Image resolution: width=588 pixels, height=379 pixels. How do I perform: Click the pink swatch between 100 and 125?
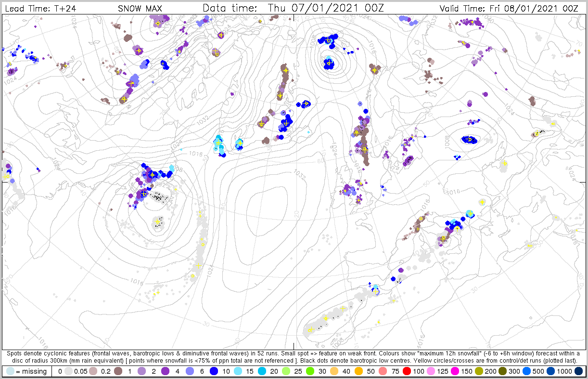click(431, 371)
